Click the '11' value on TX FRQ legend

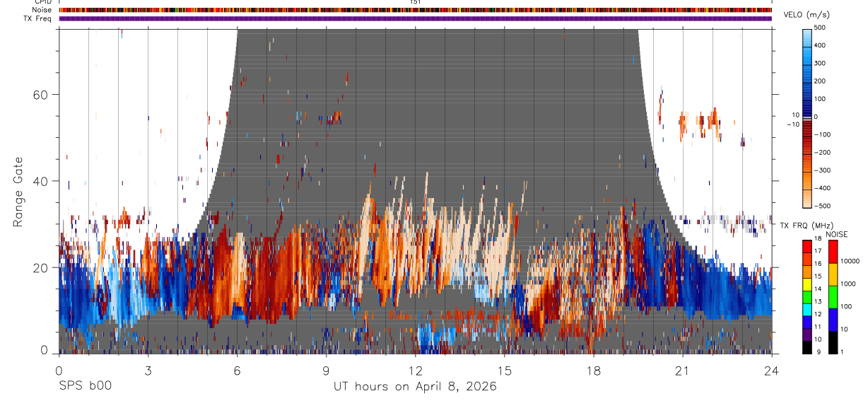[x=818, y=327]
